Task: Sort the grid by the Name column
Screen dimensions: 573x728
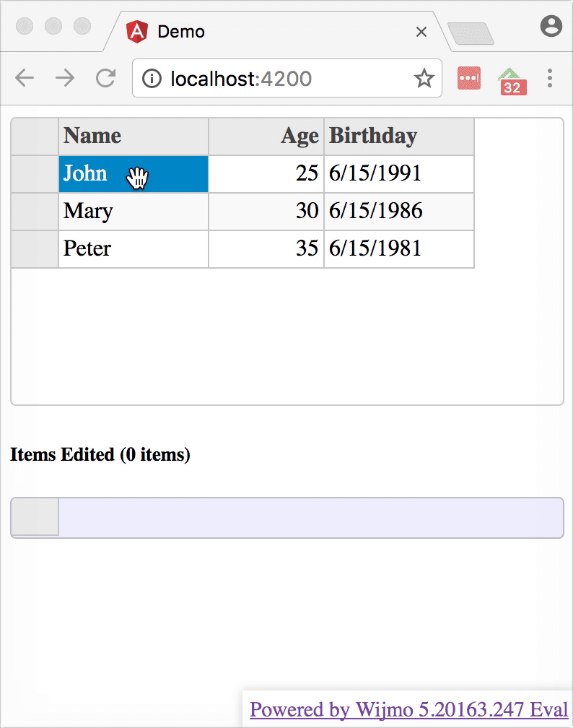Action: point(133,136)
